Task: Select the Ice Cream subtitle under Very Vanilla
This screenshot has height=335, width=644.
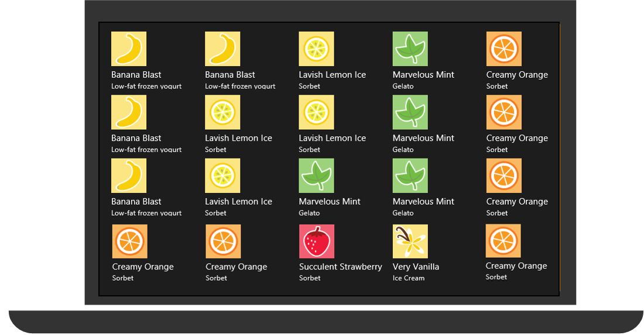Action: 409,278
